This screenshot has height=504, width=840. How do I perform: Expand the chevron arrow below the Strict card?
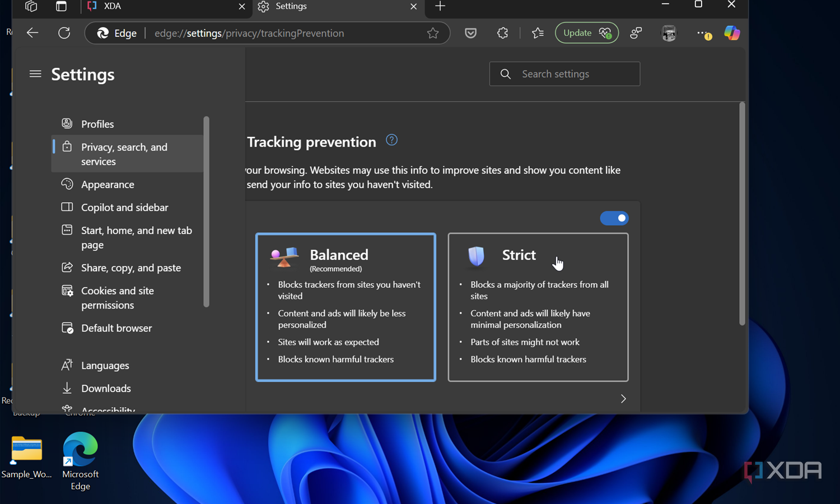tap(623, 399)
